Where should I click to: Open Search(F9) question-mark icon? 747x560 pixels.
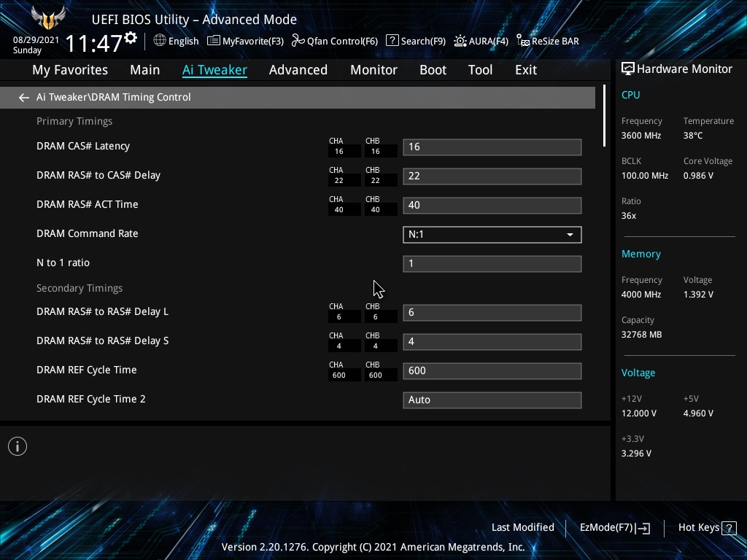[392, 41]
